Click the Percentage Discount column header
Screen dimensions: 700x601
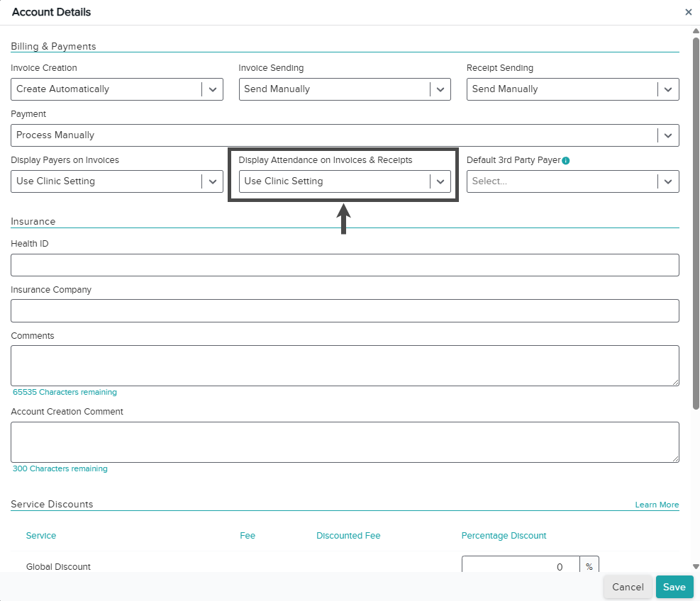[x=504, y=535]
